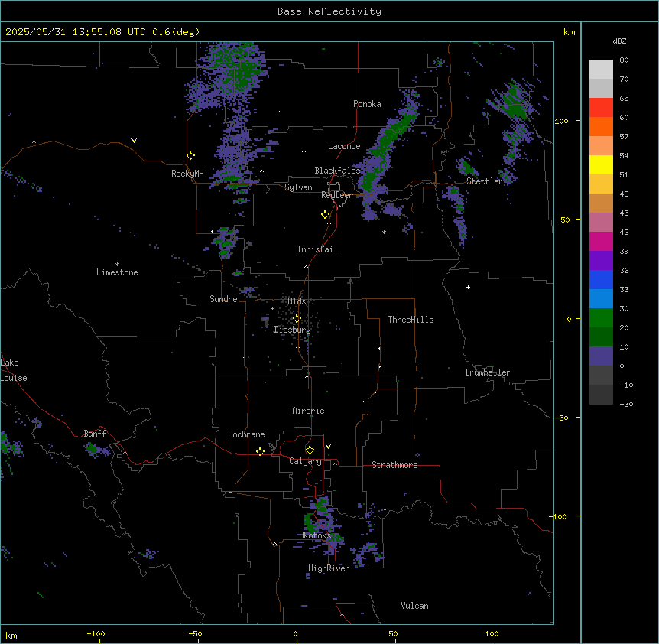659x644 pixels.
Task: Click the pink 42-45 dBZ legend swatch
Action: 601,223
